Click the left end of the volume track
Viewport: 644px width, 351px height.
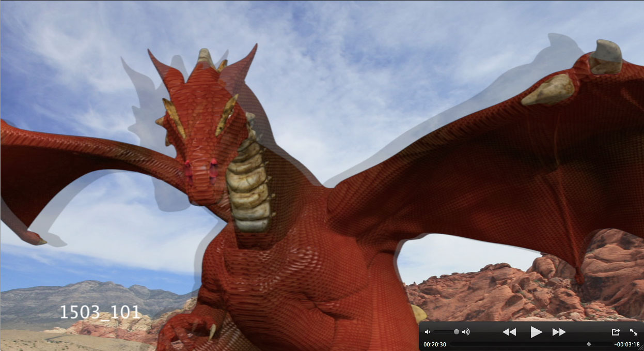pos(435,332)
